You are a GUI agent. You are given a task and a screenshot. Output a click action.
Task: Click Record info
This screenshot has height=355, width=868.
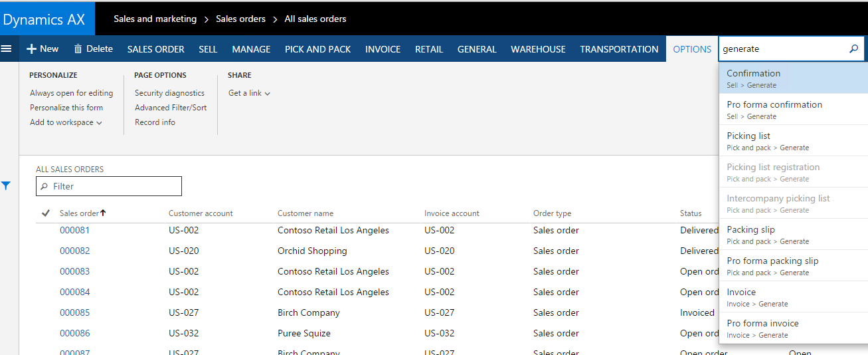pos(155,122)
